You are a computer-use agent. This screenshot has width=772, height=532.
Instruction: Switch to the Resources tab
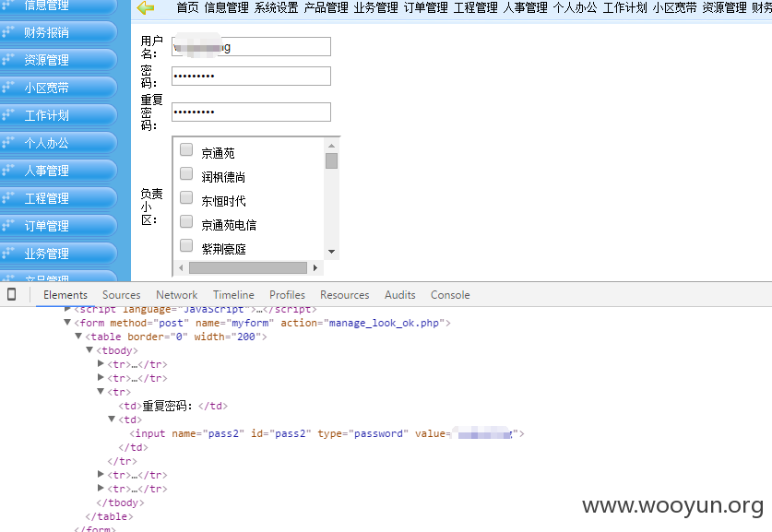tap(345, 295)
